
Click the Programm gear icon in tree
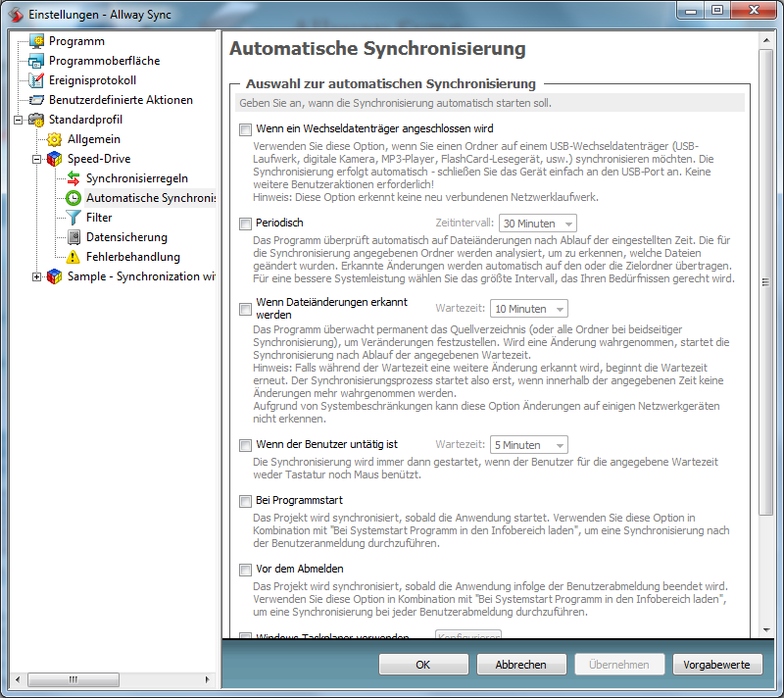tap(36, 41)
